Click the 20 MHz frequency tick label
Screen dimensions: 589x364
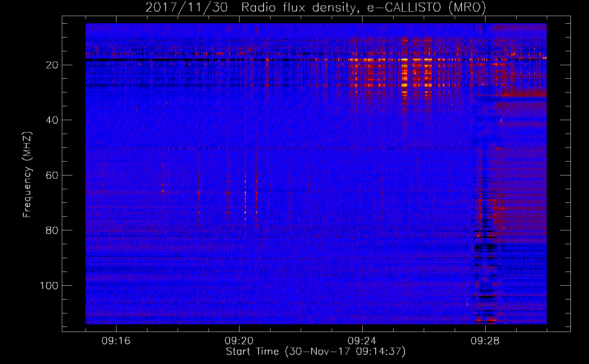(52, 65)
